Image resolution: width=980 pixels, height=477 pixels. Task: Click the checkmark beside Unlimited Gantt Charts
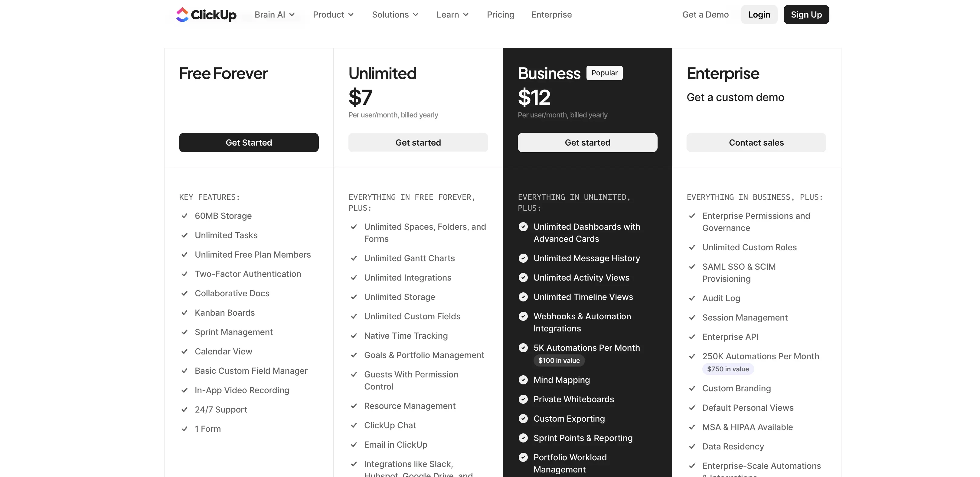click(x=354, y=258)
